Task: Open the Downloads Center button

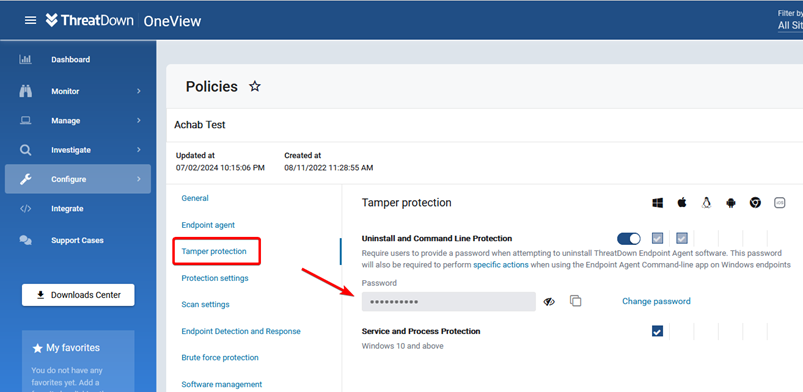Action: [78, 295]
